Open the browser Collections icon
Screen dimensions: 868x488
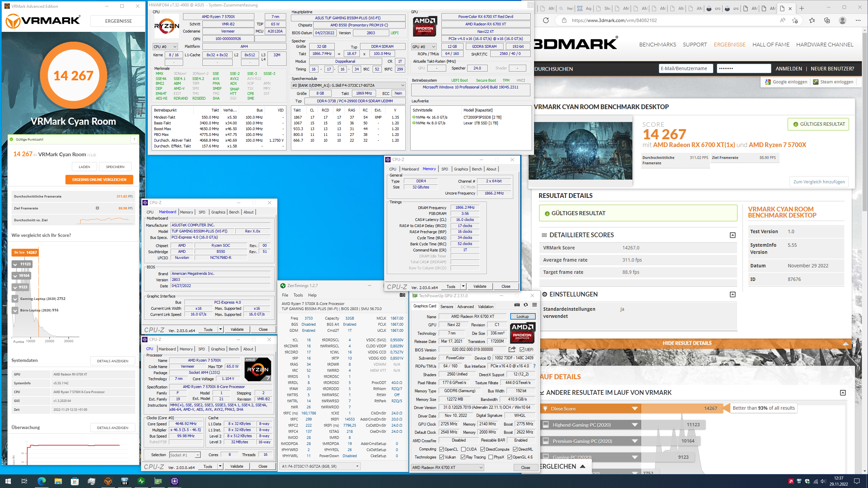click(827, 20)
